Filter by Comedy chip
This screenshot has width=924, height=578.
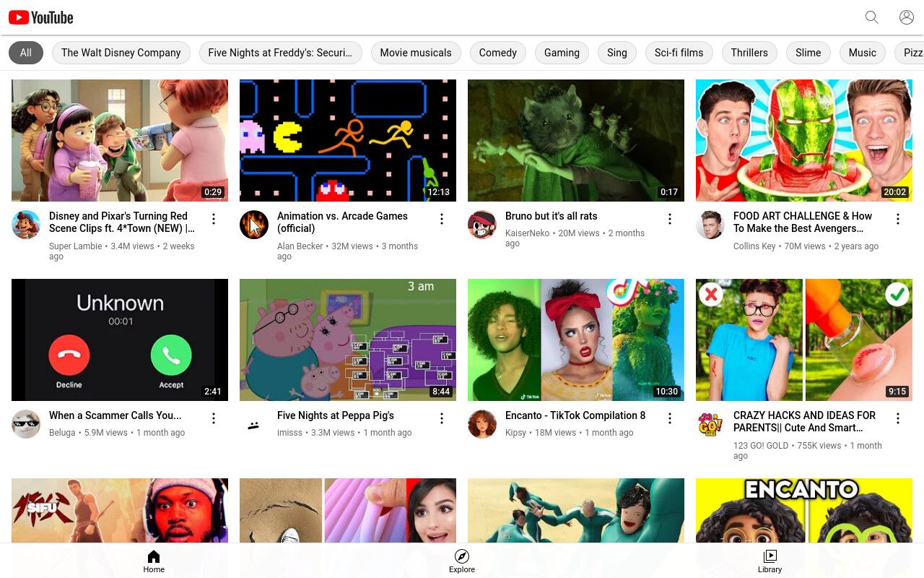pos(498,53)
